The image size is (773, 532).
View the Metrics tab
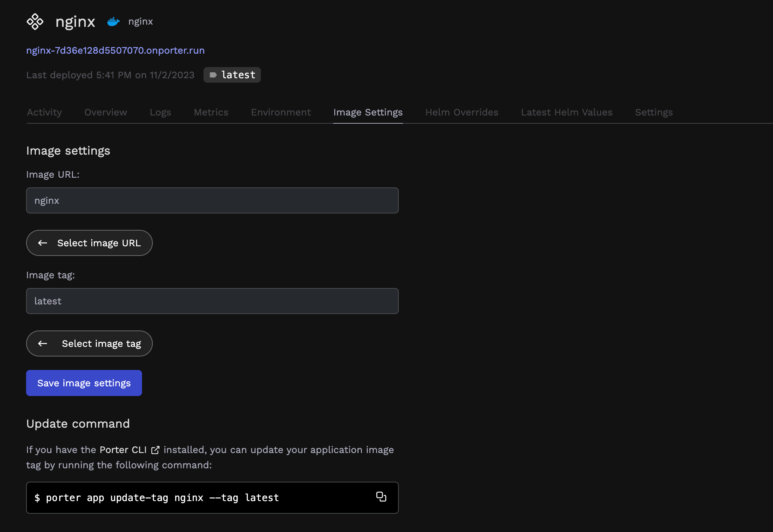click(x=211, y=112)
